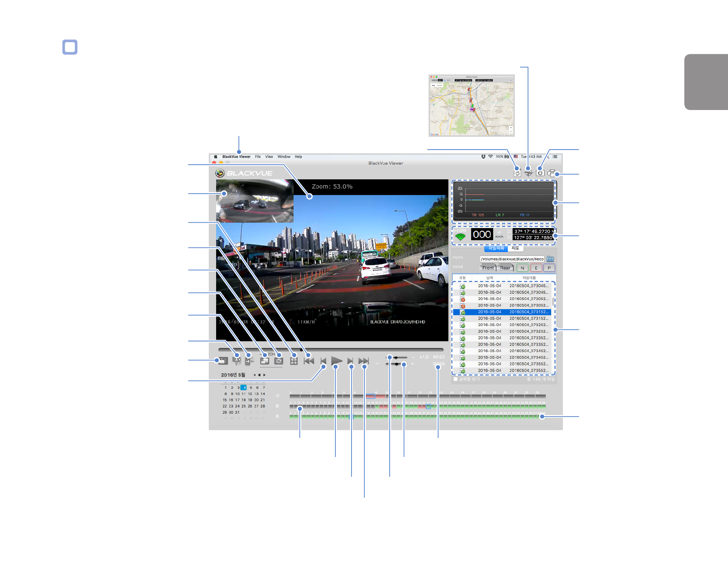The image size is (728, 582).
Task: Click the file path input field
Action: (512, 259)
